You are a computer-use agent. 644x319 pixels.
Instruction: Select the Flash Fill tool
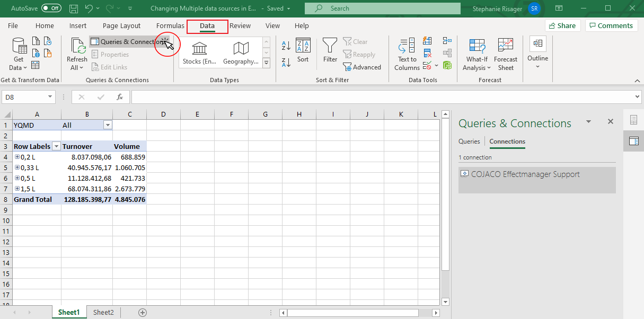click(427, 41)
